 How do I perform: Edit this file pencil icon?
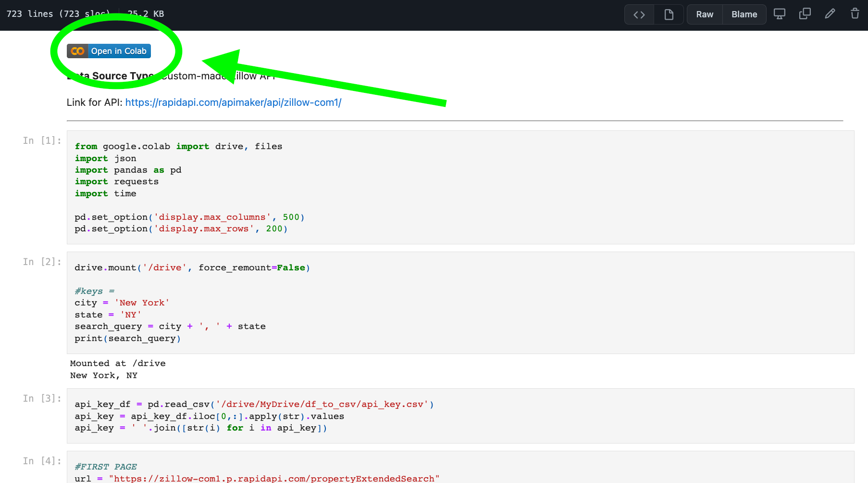pyautogui.click(x=830, y=14)
